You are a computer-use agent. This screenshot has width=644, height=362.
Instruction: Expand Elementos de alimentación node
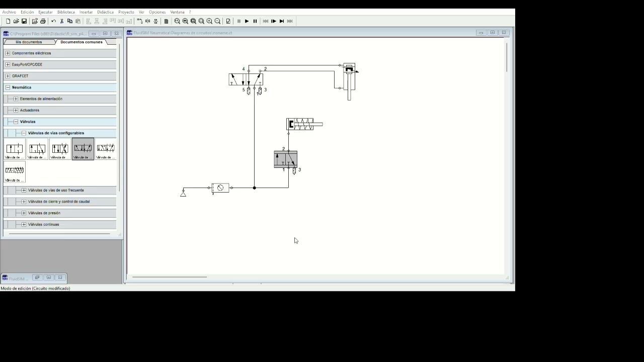click(x=16, y=99)
